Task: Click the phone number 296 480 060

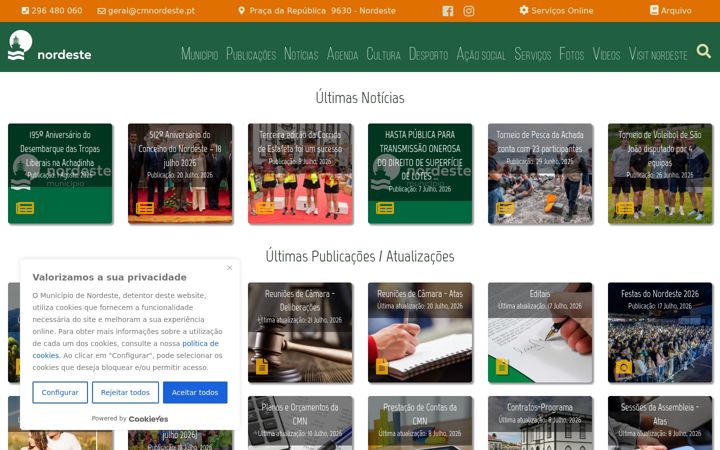Action: click(x=57, y=11)
